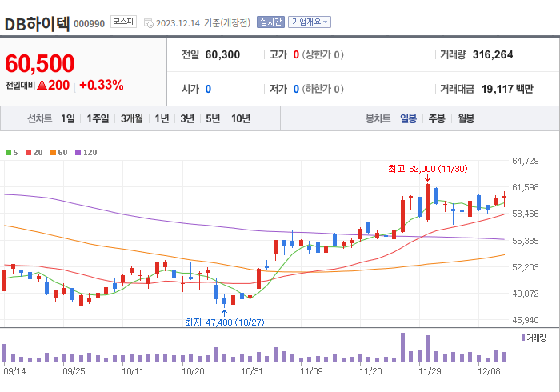560x392 pixels.
Task: Select the 10년 line chart tab
Action: [241, 118]
